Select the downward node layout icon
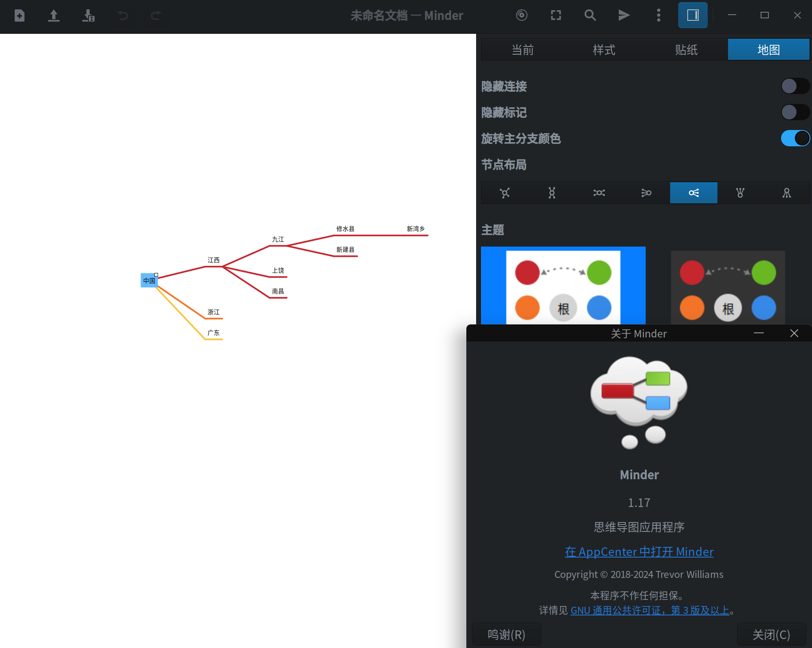Screen dimensions: 812x648 787,193
